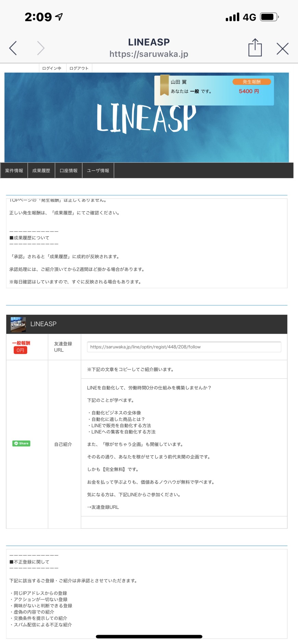Tap the 5400 円 reward amount

tap(249, 91)
